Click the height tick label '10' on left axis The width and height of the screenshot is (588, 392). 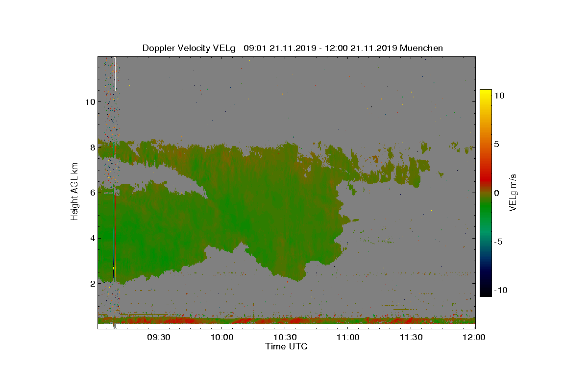90,101
